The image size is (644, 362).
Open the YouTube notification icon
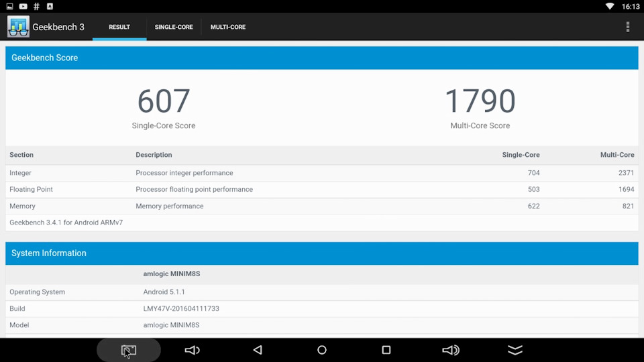(23, 6)
